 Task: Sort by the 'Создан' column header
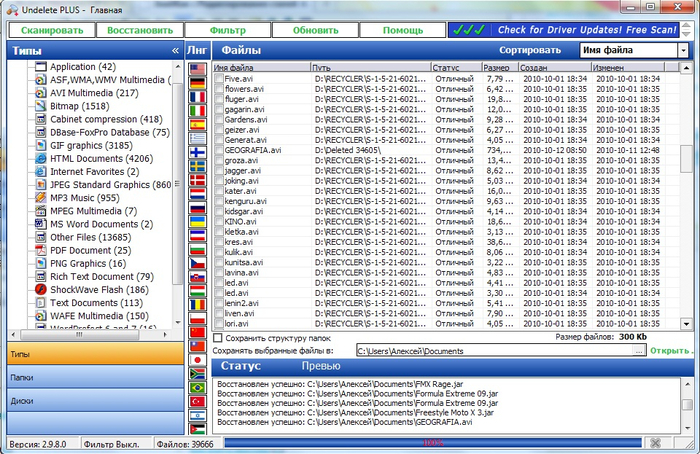(555, 67)
